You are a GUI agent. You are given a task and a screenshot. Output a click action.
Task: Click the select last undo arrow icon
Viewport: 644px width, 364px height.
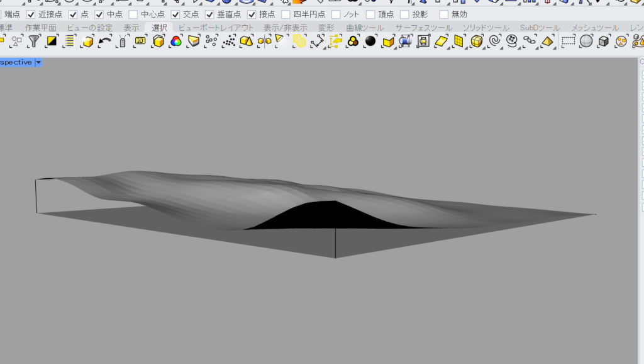[105, 42]
